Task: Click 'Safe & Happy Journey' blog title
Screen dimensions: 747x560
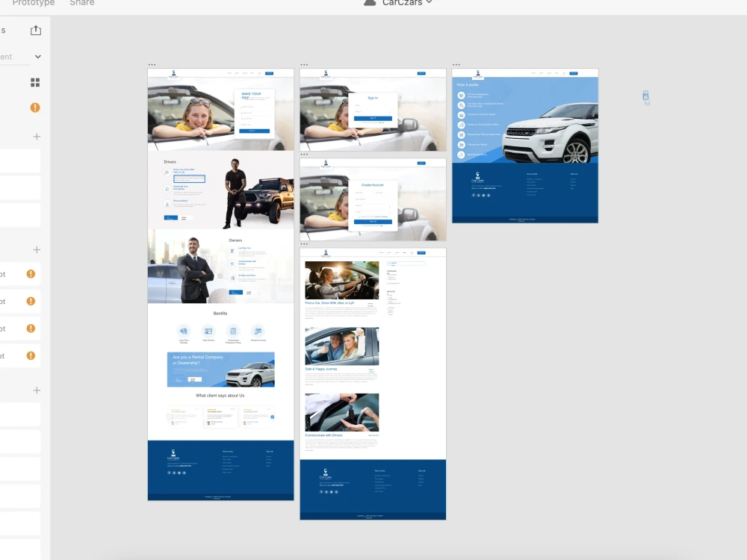Action: pyautogui.click(x=321, y=369)
